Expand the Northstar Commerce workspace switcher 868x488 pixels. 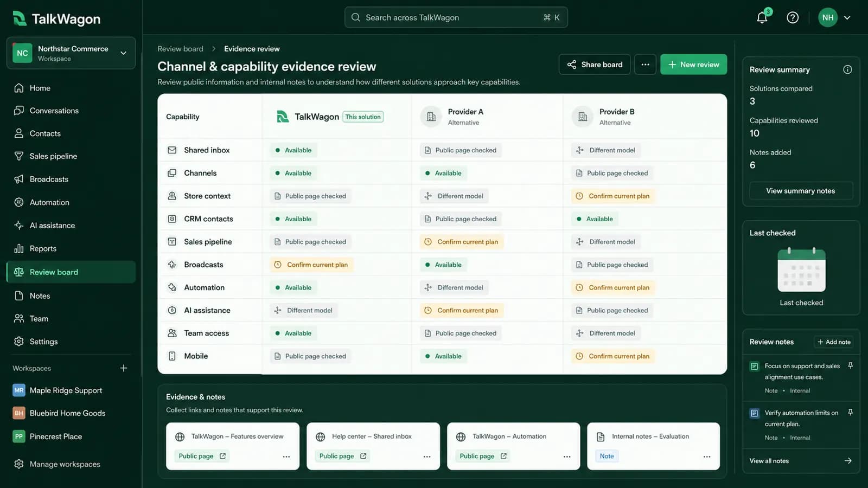click(71, 53)
